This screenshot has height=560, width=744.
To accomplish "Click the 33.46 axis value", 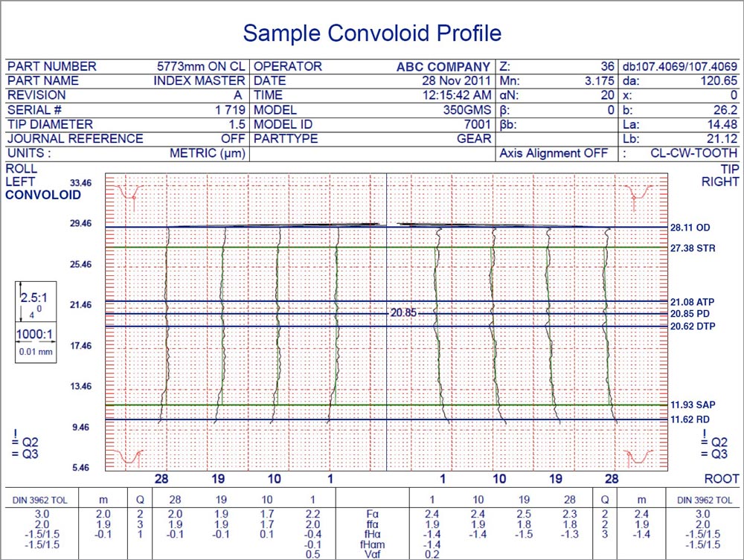I will click(x=80, y=183).
